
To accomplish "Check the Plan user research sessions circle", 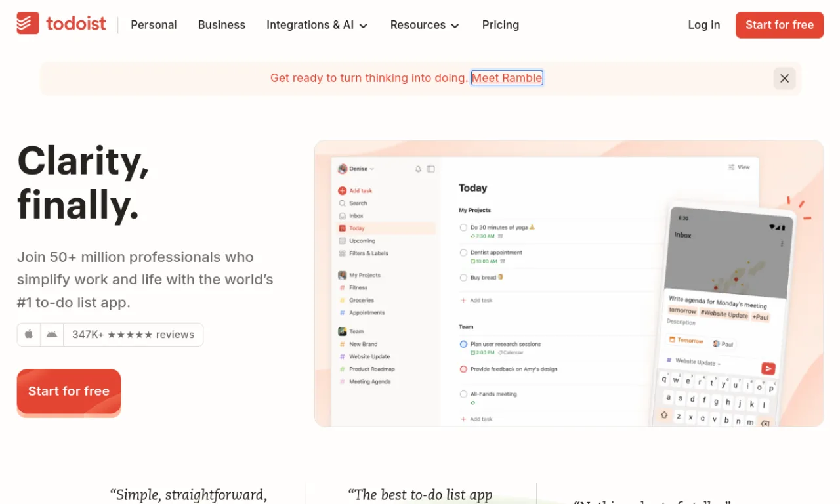I will click(463, 344).
